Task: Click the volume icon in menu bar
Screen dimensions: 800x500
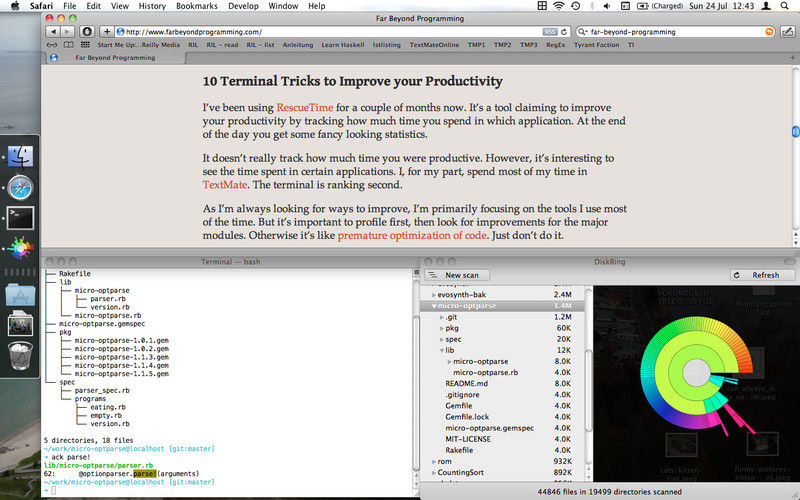Action: (607, 6)
